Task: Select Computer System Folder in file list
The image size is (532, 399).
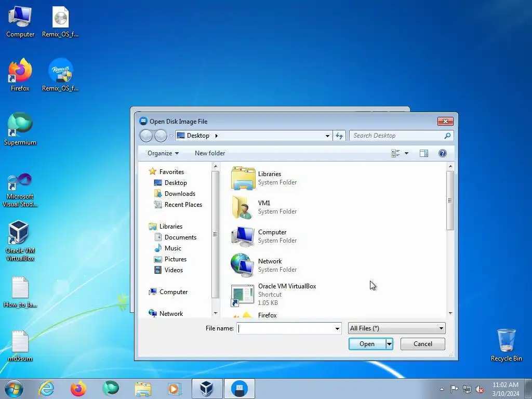Action: coord(264,236)
